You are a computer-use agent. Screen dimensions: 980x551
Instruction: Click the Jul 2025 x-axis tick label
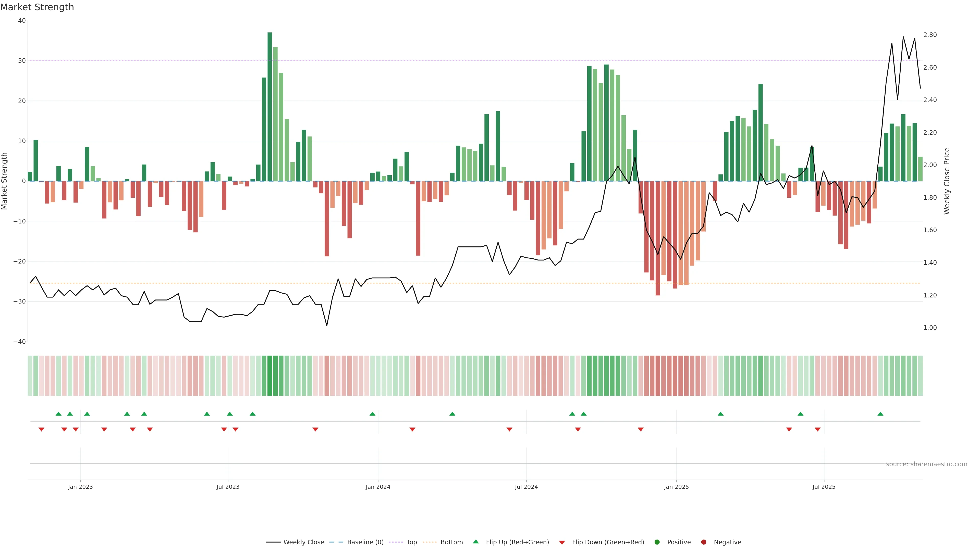coord(824,487)
